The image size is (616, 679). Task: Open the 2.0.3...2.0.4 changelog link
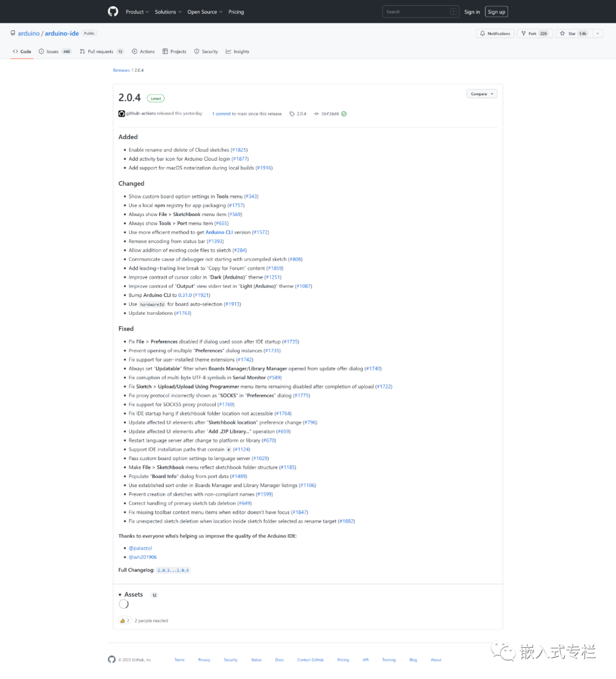173,570
